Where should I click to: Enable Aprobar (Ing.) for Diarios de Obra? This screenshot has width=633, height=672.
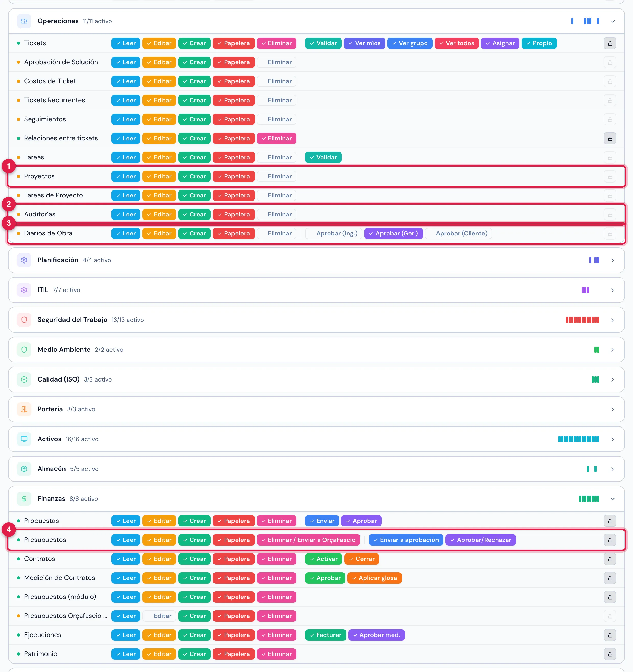point(333,233)
